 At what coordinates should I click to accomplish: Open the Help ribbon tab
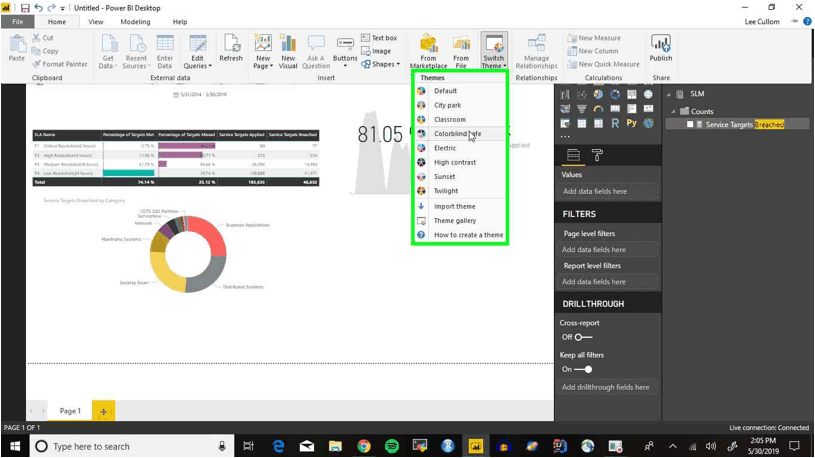click(180, 22)
